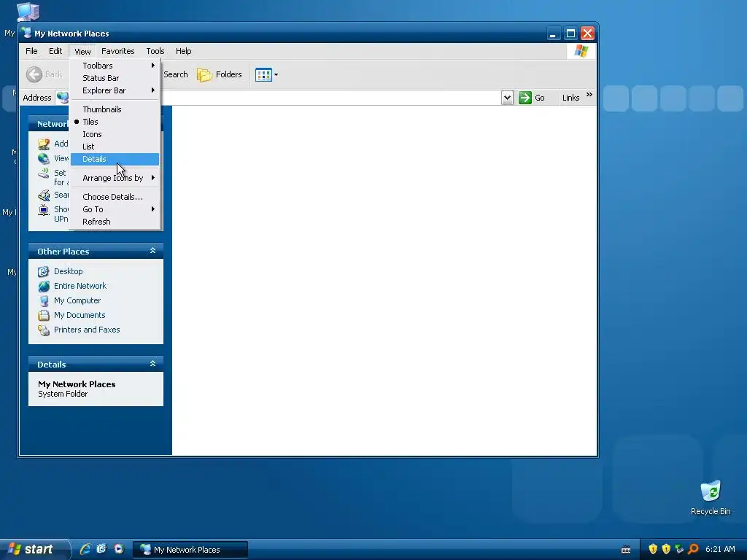Click the Show Desktop Quick Launch icon

101,549
